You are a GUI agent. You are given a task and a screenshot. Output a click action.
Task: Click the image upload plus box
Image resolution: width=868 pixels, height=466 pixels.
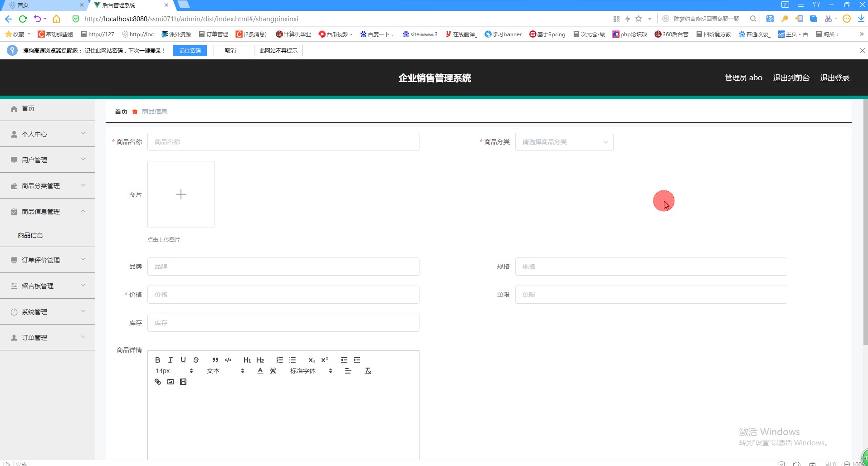coord(181,194)
